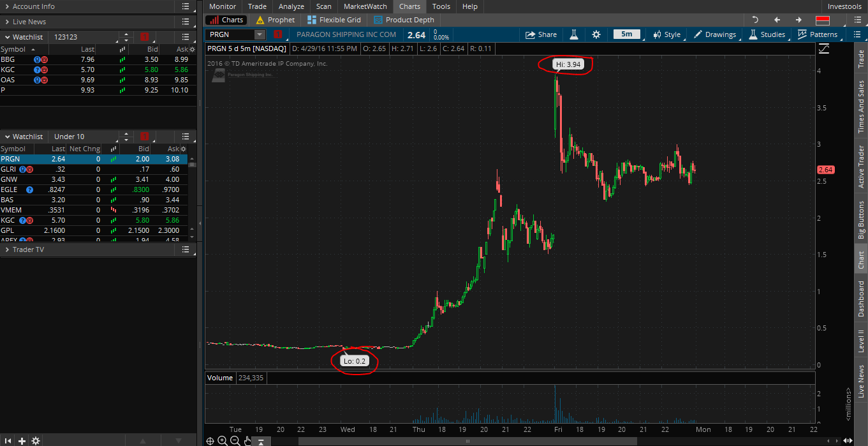Switch to the Trade tab

257,6
